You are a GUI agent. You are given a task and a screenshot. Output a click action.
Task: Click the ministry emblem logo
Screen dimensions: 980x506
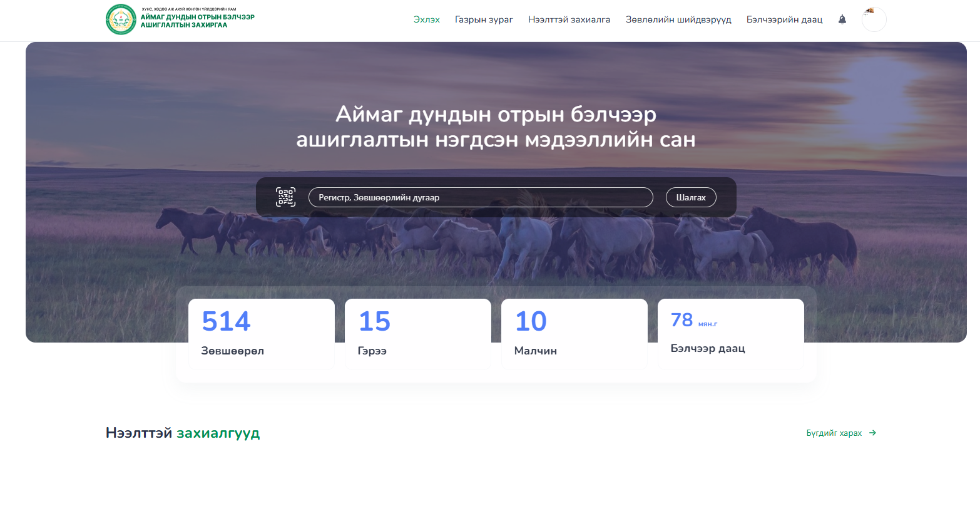tap(121, 19)
